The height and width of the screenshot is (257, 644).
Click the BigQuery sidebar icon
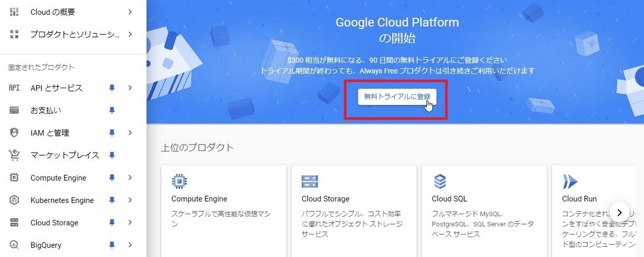click(x=14, y=245)
